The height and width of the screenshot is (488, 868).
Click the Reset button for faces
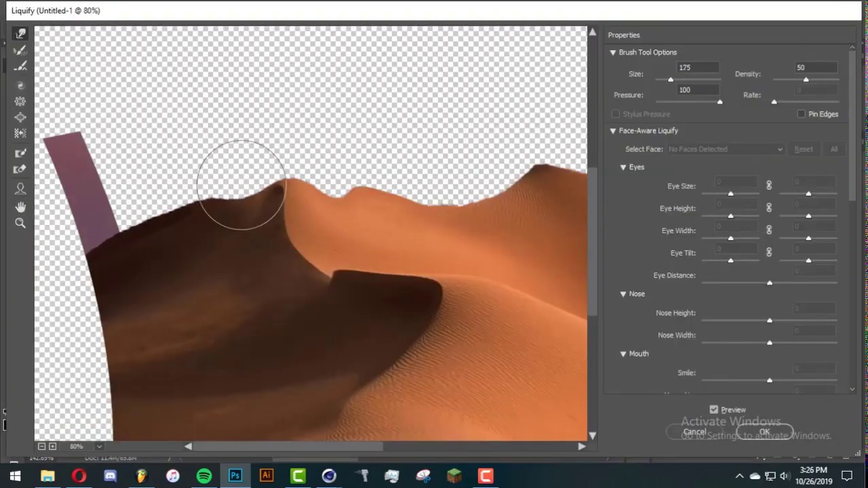pyautogui.click(x=804, y=149)
